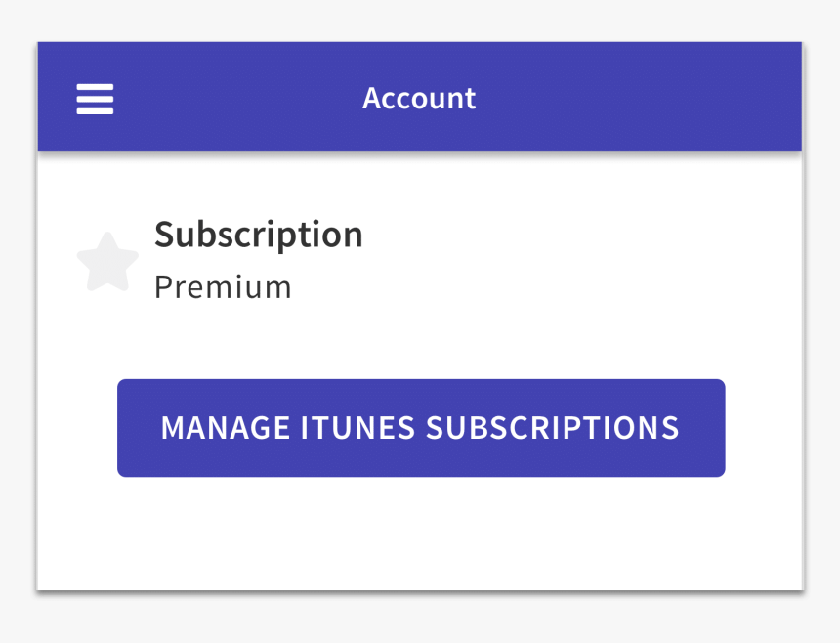Click the Subscription heading text
840x643 pixels.
pos(259,235)
